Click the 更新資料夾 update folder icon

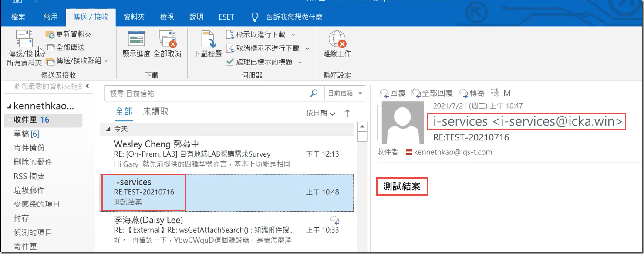(50, 34)
